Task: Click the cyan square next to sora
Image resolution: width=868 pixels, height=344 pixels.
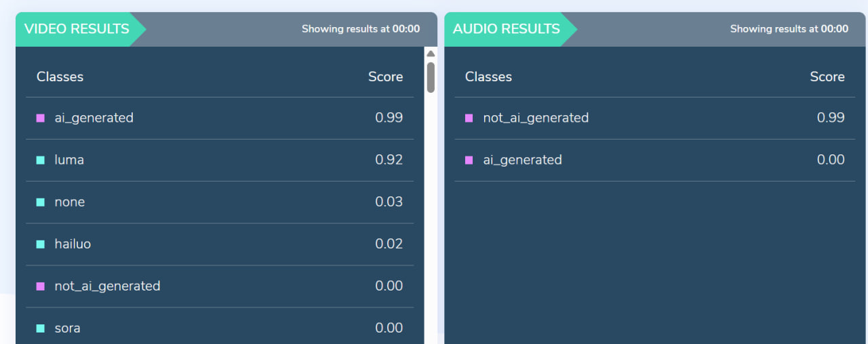Action: pyautogui.click(x=41, y=328)
